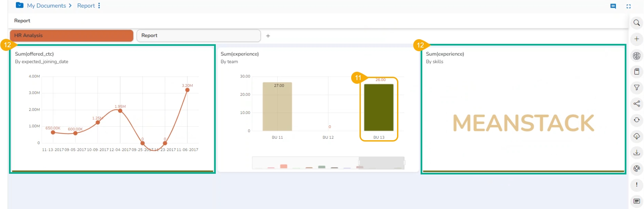The height and width of the screenshot is (209, 644).
Task: Click the refresh icon in sidebar
Action: (x=636, y=120)
